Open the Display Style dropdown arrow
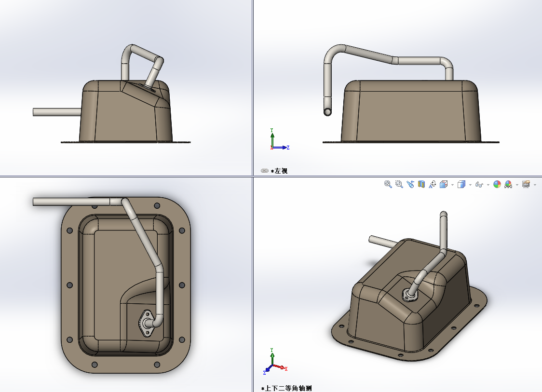The width and height of the screenshot is (542, 392). (x=470, y=185)
